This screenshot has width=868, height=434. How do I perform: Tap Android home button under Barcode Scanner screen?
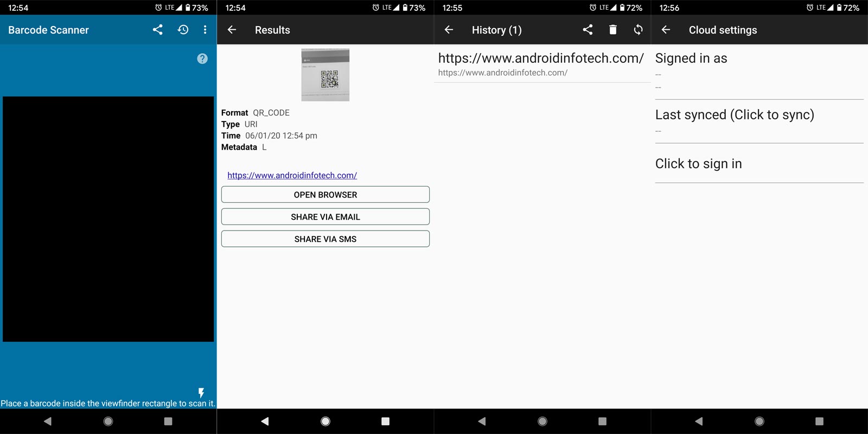tap(108, 421)
